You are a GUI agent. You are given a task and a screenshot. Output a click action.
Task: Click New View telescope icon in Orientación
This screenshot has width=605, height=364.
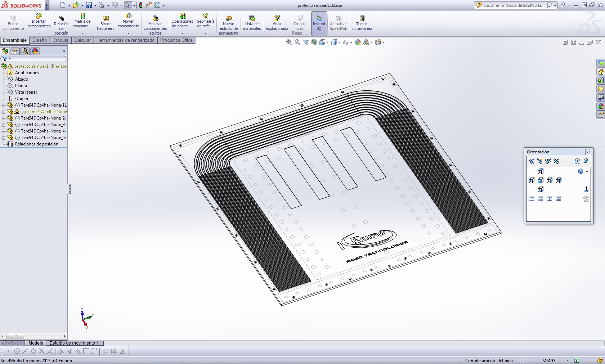(539, 161)
